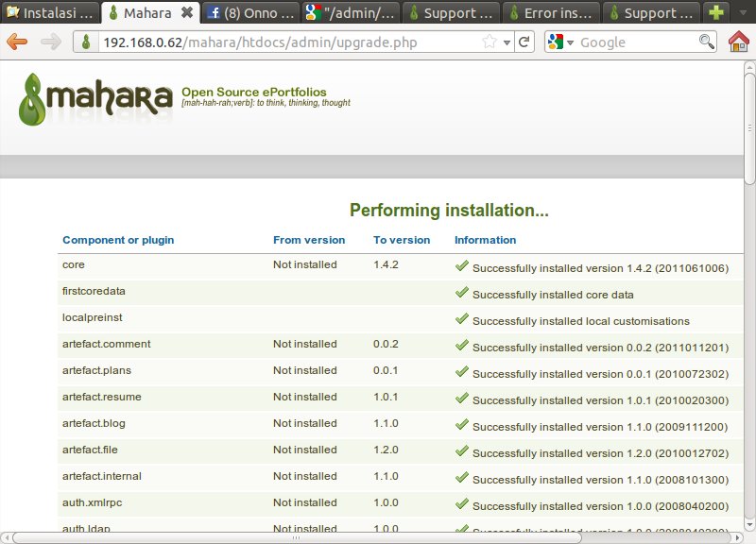
Task: Switch to the Instalasi tab
Action: pos(50,12)
